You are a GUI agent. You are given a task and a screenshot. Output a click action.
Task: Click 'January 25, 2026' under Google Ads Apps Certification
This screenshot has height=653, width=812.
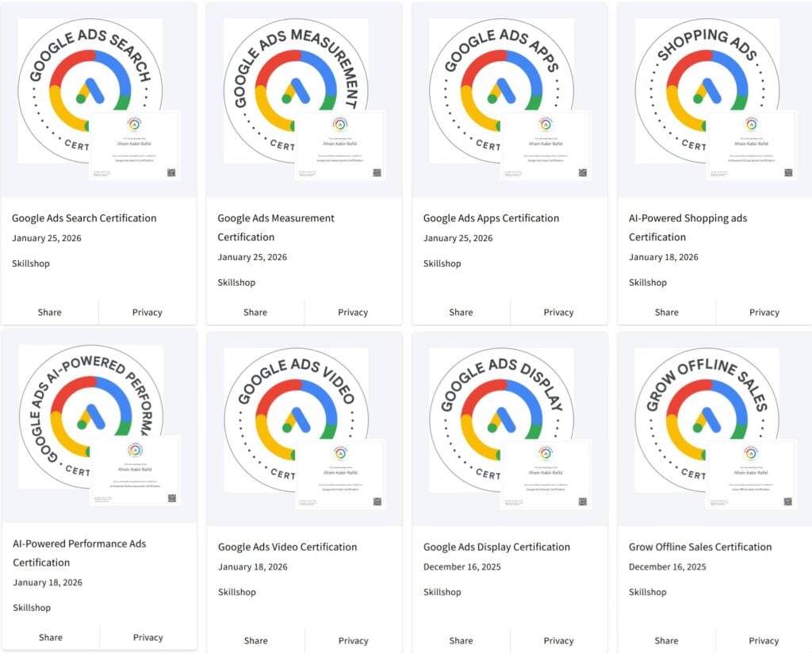click(x=458, y=238)
